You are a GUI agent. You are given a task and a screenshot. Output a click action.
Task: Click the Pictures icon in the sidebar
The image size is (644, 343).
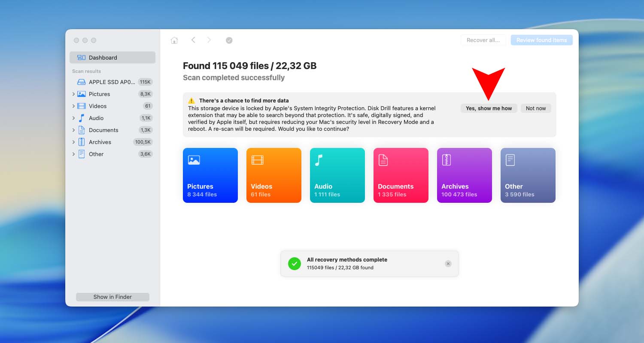tap(81, 94)
